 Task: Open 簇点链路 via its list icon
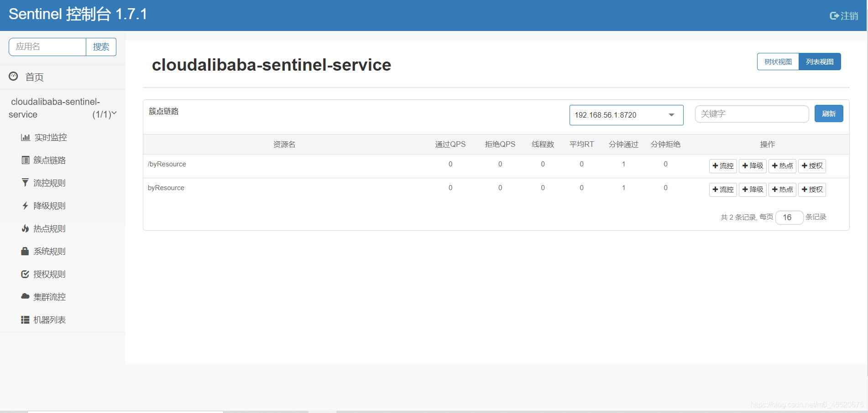pyautogui.click(x=26, y=160)
